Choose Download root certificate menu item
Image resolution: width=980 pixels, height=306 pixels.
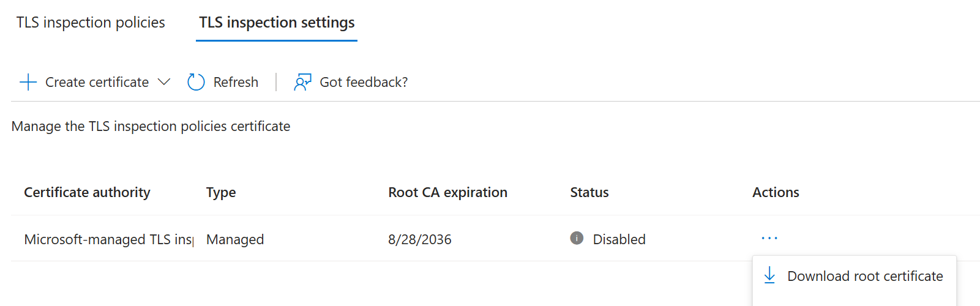point(855,276)
